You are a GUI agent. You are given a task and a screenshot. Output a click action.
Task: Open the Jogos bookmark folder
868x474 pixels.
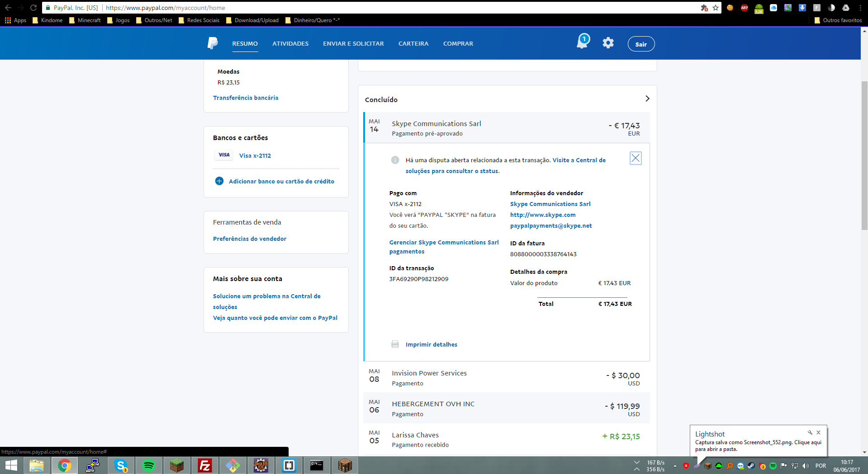pos(119,20)
